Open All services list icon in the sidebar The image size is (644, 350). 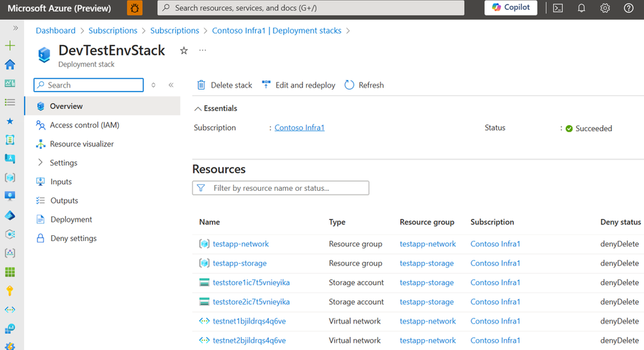[10, 102]
